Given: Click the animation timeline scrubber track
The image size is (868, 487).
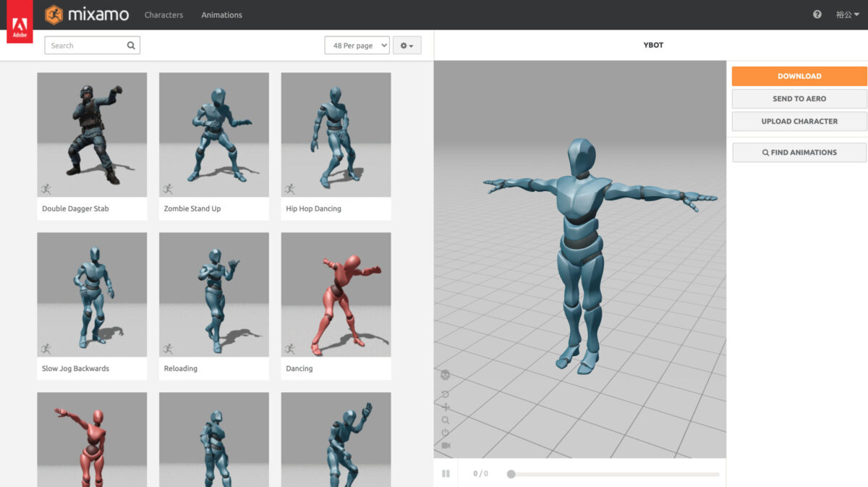Looking at the screenshot, I should (613, 474).
